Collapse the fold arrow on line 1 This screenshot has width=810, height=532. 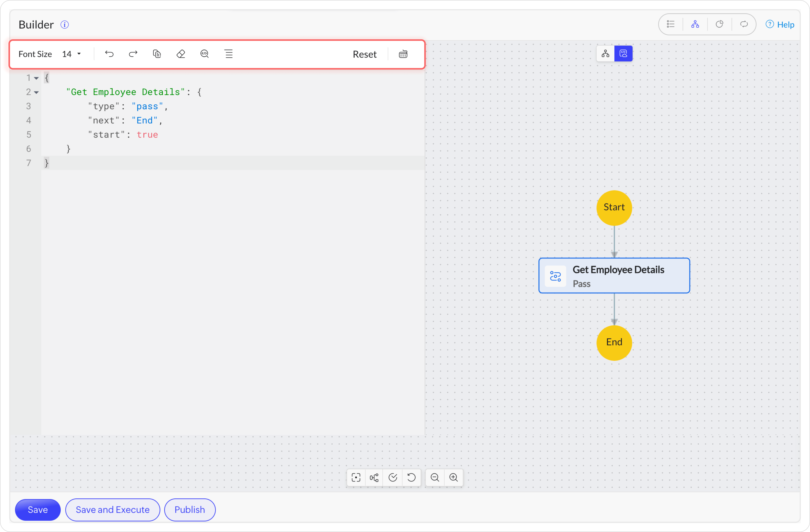pos(36,78)
